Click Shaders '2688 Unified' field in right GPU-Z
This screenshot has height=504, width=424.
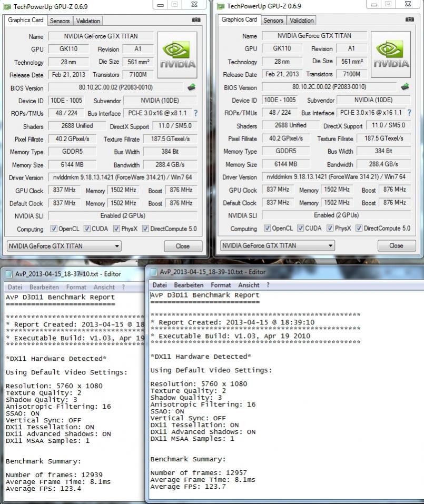click(291, 125)
